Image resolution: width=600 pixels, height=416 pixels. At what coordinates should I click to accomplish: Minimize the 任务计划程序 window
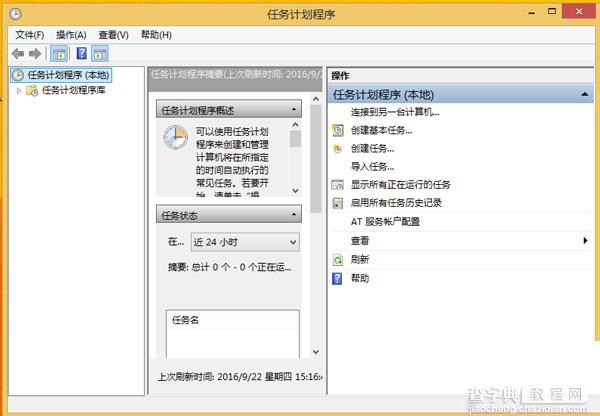click(532, 12)
